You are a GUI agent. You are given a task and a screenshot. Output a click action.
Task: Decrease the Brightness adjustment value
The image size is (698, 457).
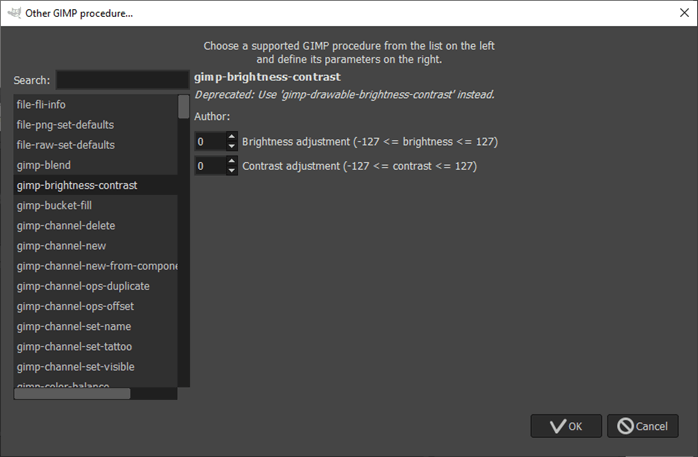point(232,146)
